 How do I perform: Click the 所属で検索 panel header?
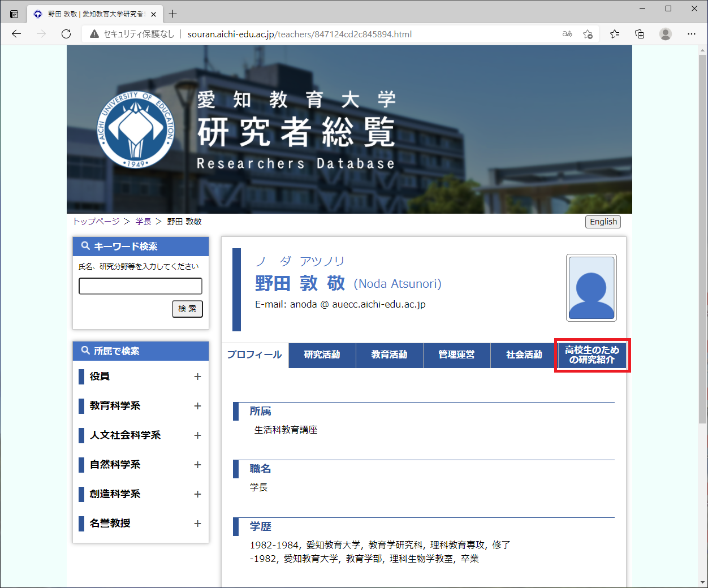[141, 351]
